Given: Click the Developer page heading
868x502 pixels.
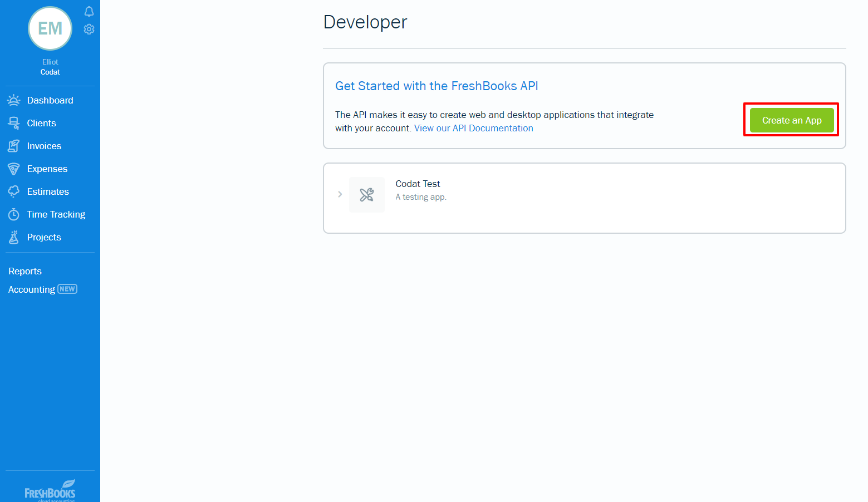Looking at the screenshot, I should [365, 22].
